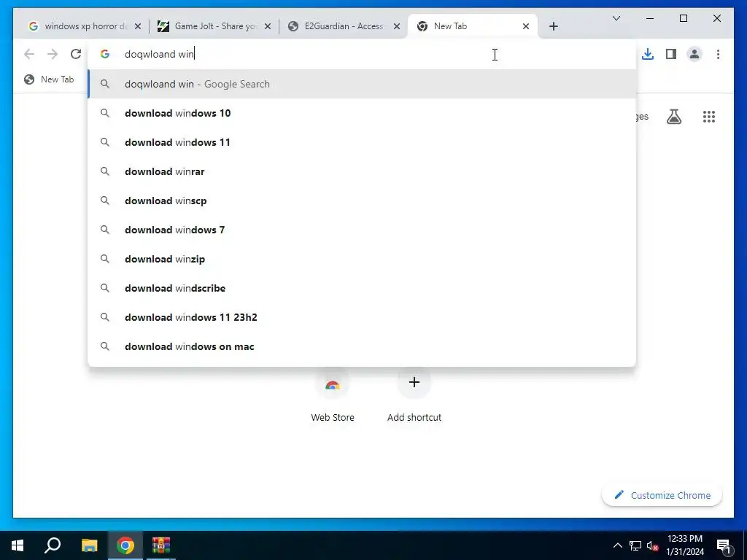Open WinRAR icon in taskbar
Image resolution: width=747 pixels, height=560 pixels.
click(161, 545)
